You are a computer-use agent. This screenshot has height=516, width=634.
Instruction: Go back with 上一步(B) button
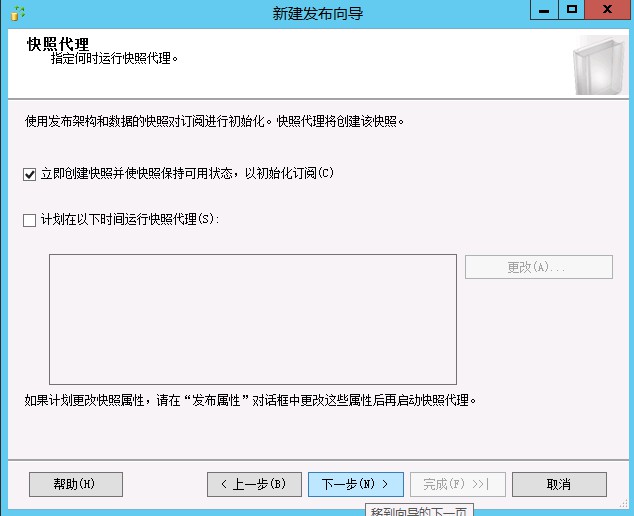tap(253, 484)
